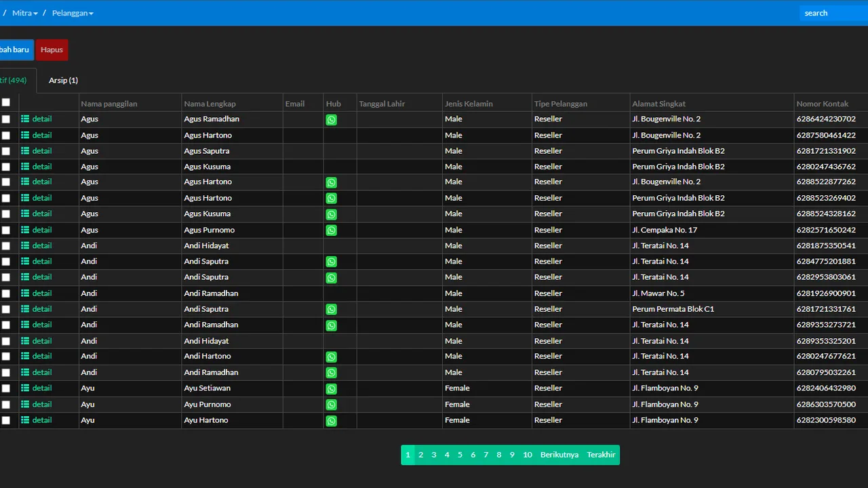Screen dimensions: 868x488
Task: Open WhatsApp for Agus Ramadhan
Action: (x=331, y=120)
